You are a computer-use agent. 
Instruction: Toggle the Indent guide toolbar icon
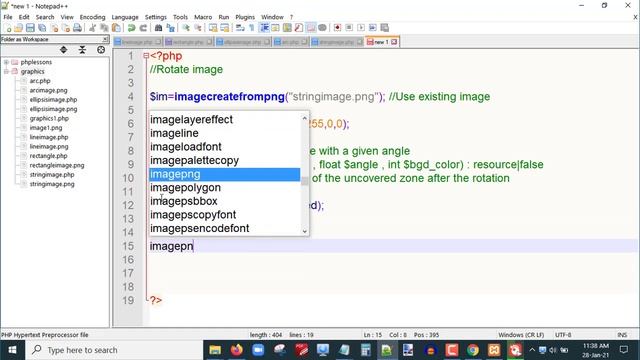click(264, 28)
